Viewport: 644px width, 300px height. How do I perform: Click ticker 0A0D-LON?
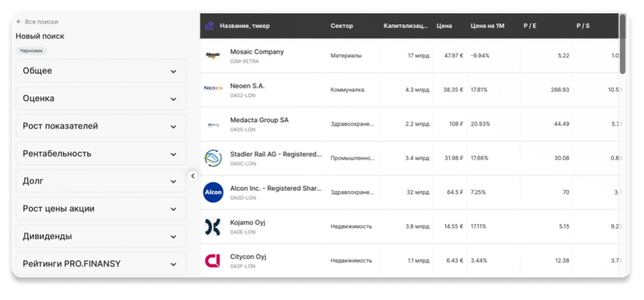[x=243, y=198]
